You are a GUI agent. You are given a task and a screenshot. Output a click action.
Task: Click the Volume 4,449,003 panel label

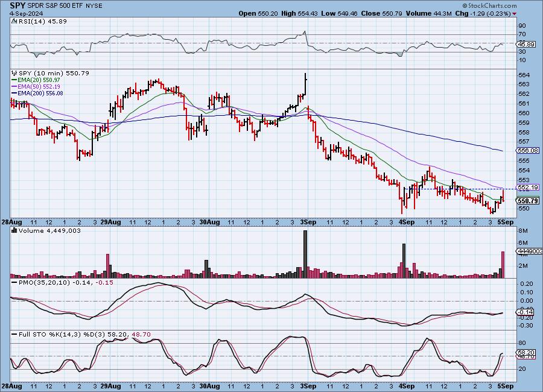click(49, 230)
